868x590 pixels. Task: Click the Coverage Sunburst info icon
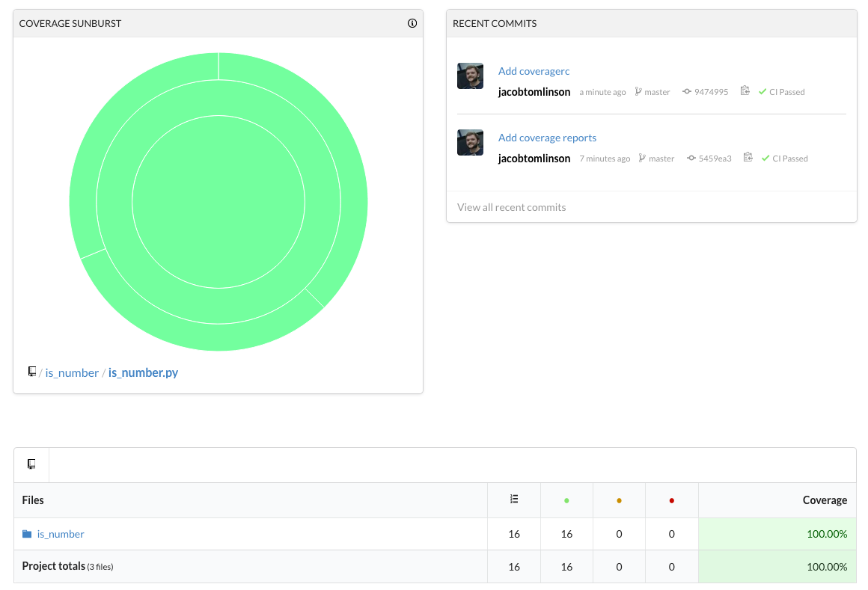coord(412,23)
